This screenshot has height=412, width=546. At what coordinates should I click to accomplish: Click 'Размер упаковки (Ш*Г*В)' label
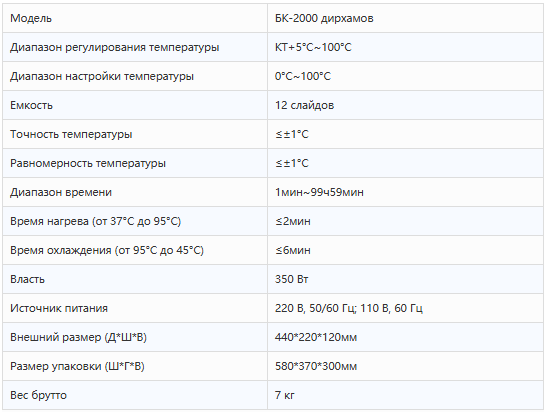click(77, 366)
